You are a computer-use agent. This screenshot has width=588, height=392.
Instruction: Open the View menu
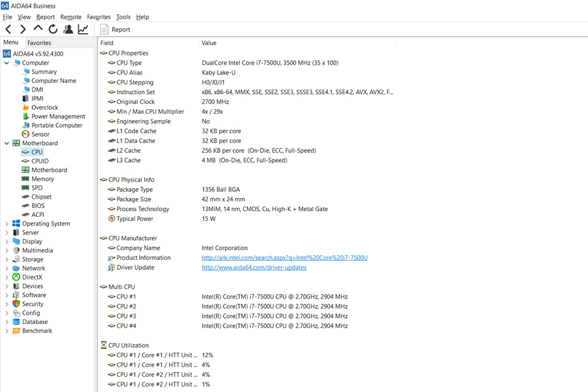click(24, 17)
